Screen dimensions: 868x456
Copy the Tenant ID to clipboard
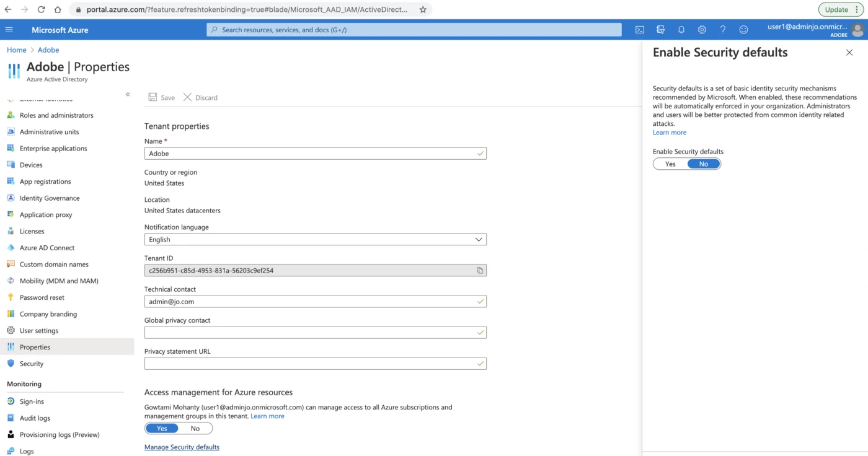480,271
